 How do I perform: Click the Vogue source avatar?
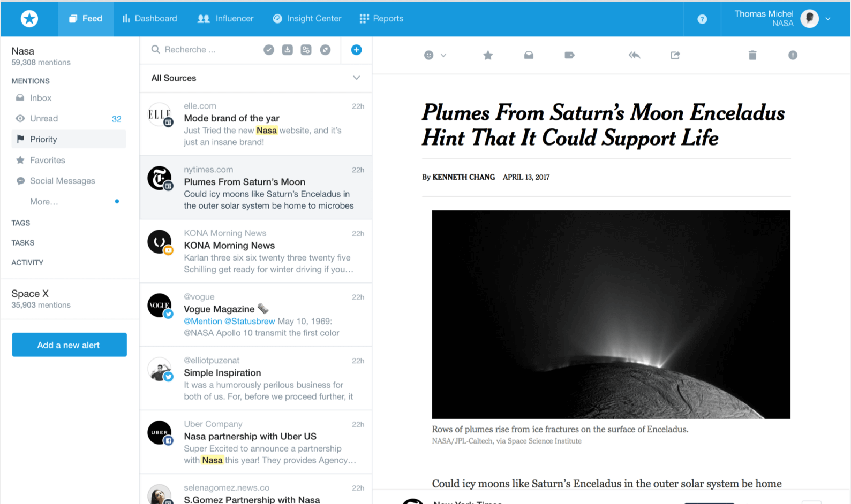point(160,306)
